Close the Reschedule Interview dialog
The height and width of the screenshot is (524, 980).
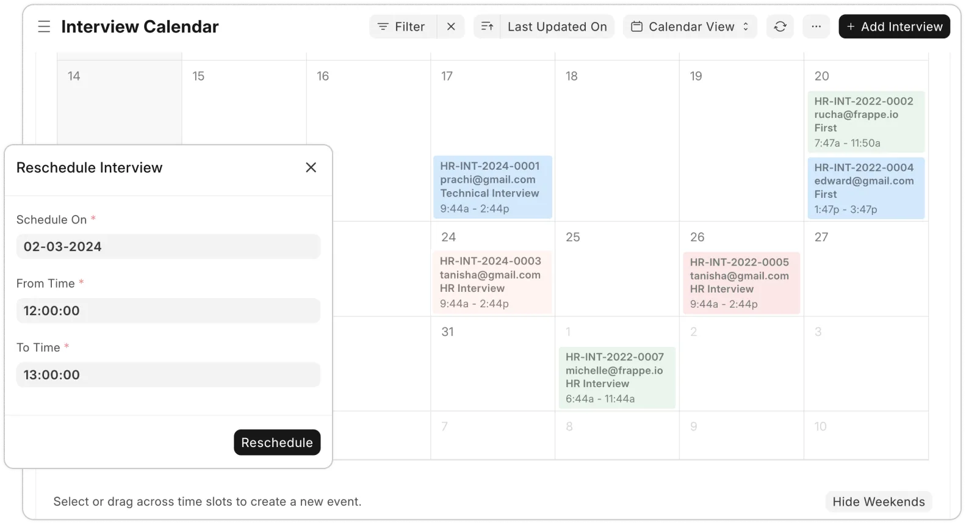click(311, 167)
